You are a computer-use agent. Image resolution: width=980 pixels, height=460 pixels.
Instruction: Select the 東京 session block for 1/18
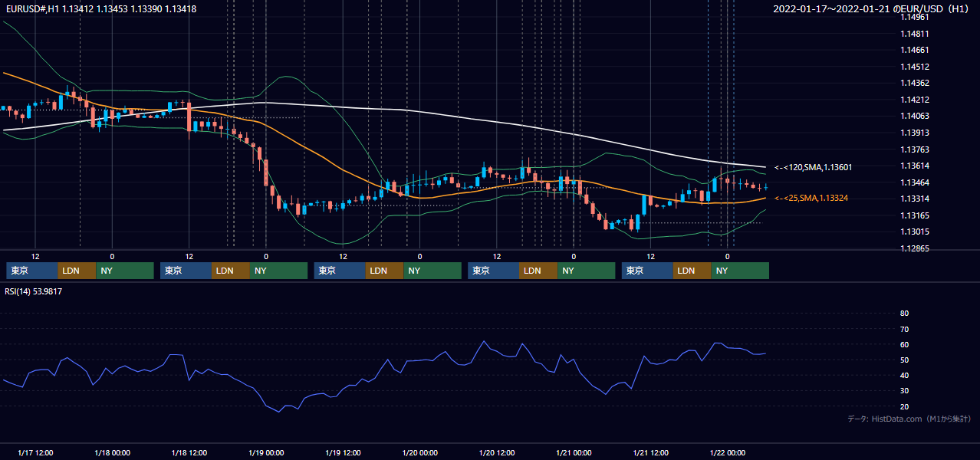pos(186,271)
